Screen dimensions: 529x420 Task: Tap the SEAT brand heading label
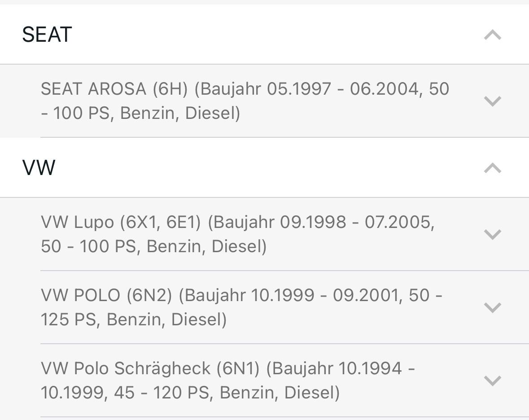coord(47,35)
